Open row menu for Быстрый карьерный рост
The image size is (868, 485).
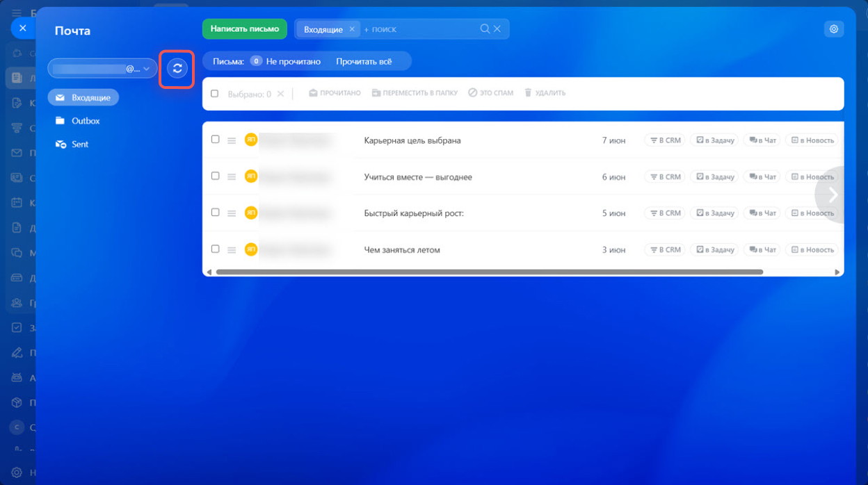[x=232, y=213]
